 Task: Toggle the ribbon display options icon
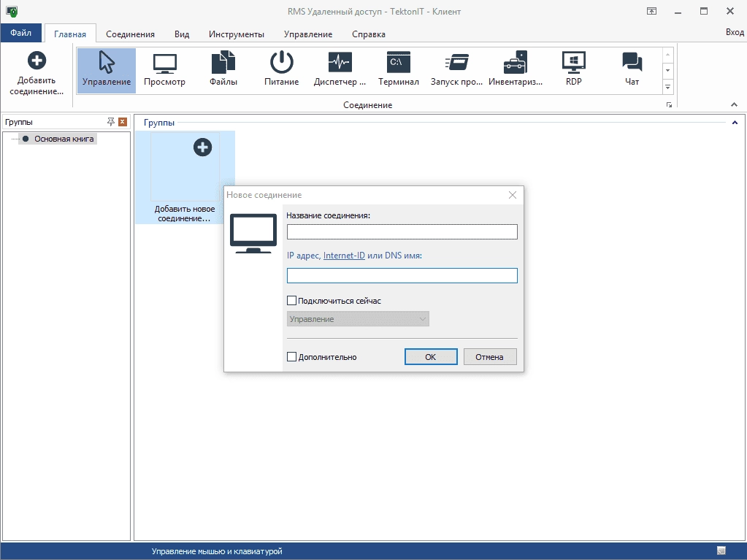tap(652, 11)
